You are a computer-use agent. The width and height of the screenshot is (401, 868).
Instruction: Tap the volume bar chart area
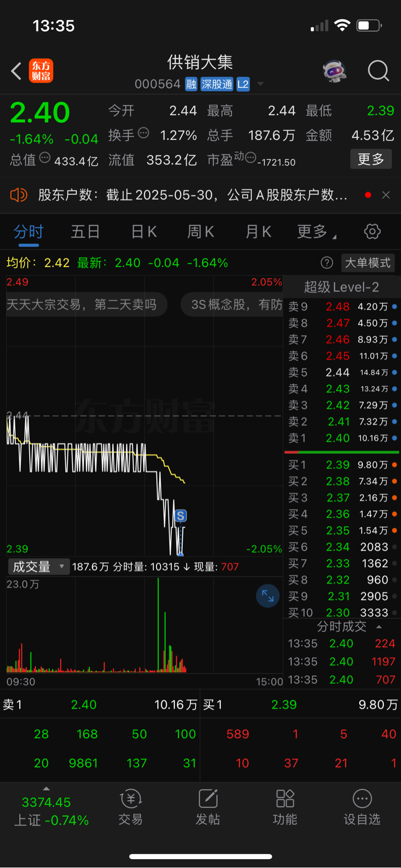point(144,625)
